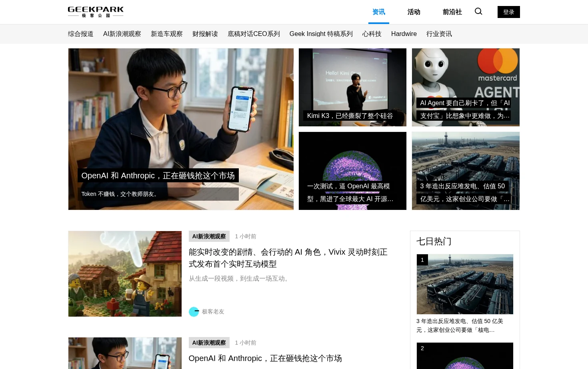
Task: Open the 前沿社 navigation tab
Action: [x=452, y=12]
